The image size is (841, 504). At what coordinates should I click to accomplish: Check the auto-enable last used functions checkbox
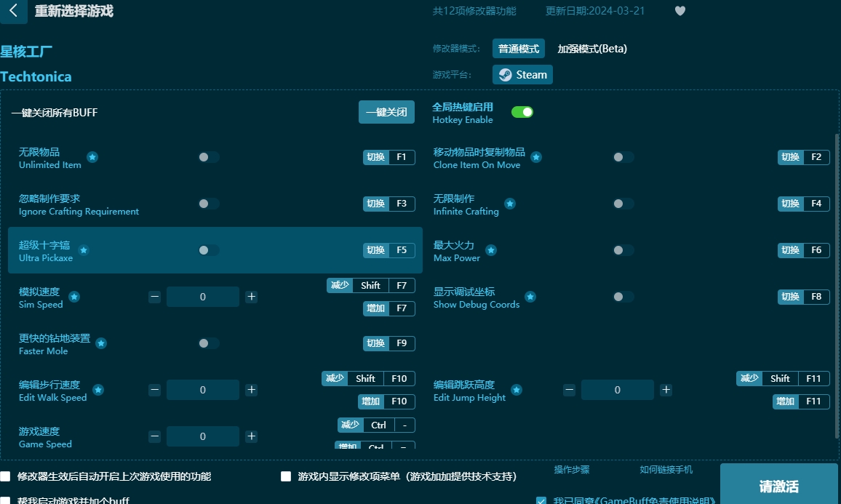[x=5, y=476]
